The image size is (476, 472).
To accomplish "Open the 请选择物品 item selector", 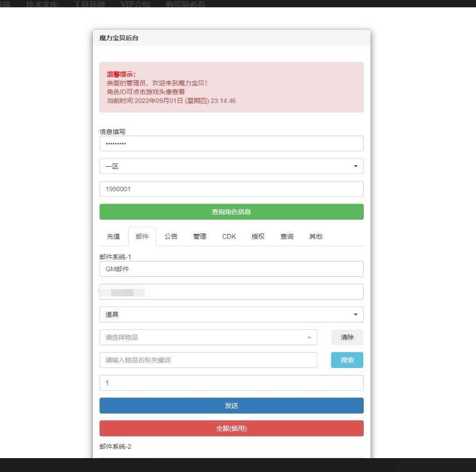I will coord(208,337).
